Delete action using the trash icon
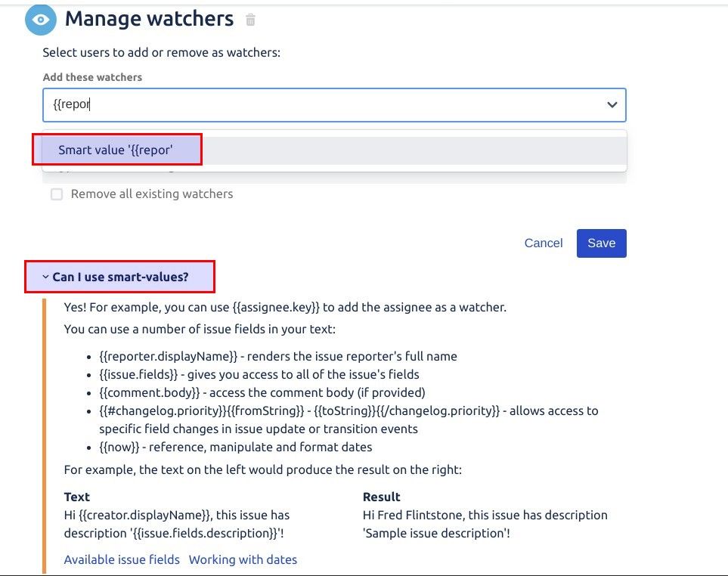728x576 pixels. click(250, 20)
